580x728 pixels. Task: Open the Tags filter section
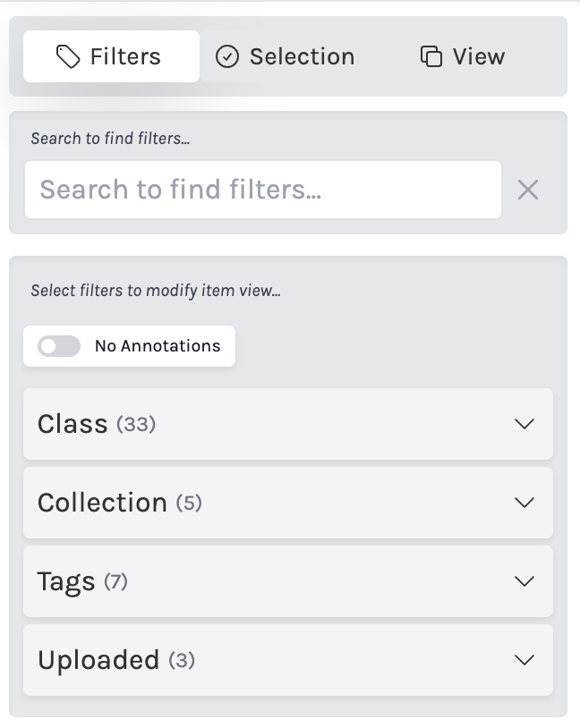point(288,581)
